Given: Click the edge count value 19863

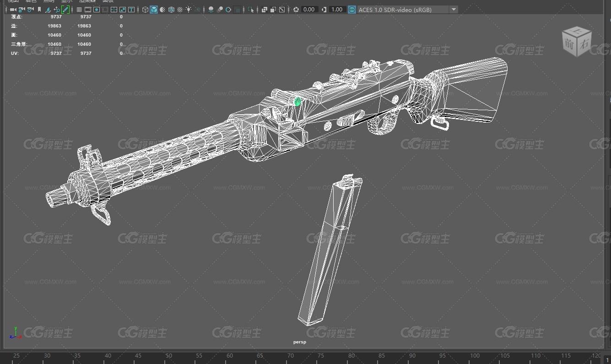Looking at the screenshot, I should coord(54,26).
